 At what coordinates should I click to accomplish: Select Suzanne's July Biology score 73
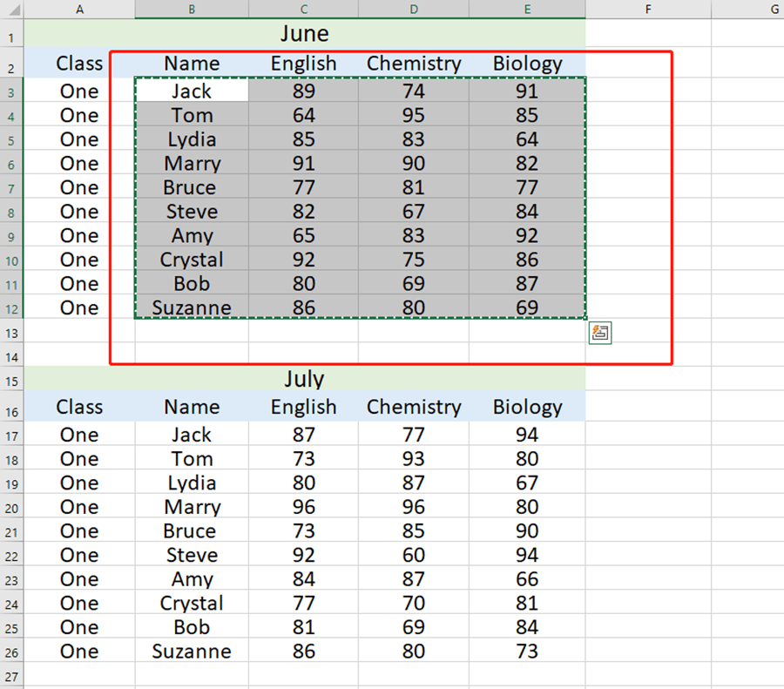point(527,650)
